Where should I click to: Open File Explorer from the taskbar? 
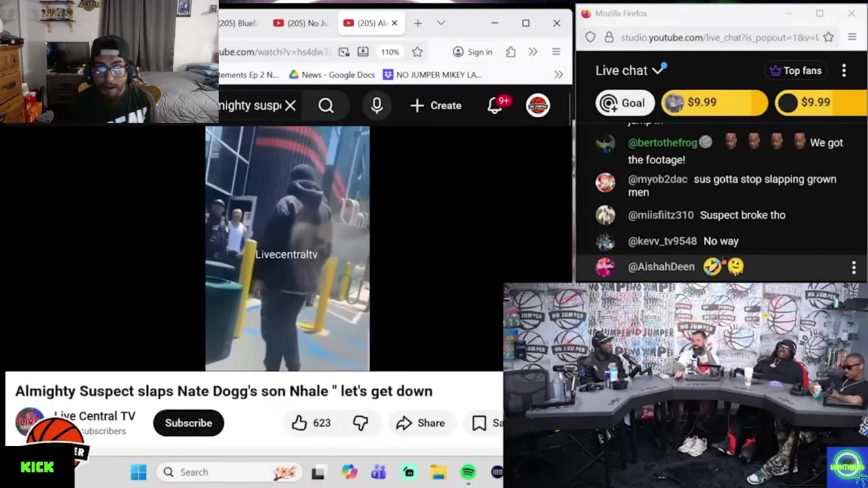pyautogui.click(x=438, y=472)
